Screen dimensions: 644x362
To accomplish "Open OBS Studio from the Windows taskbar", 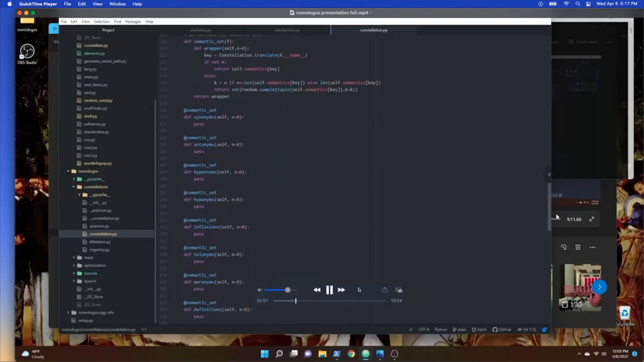I will [x=395, y=354].
